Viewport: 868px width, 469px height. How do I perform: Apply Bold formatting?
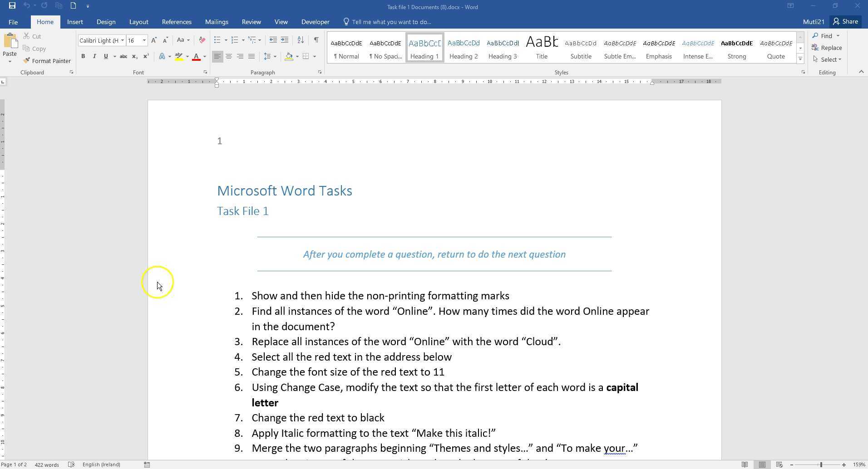point(83,56)
